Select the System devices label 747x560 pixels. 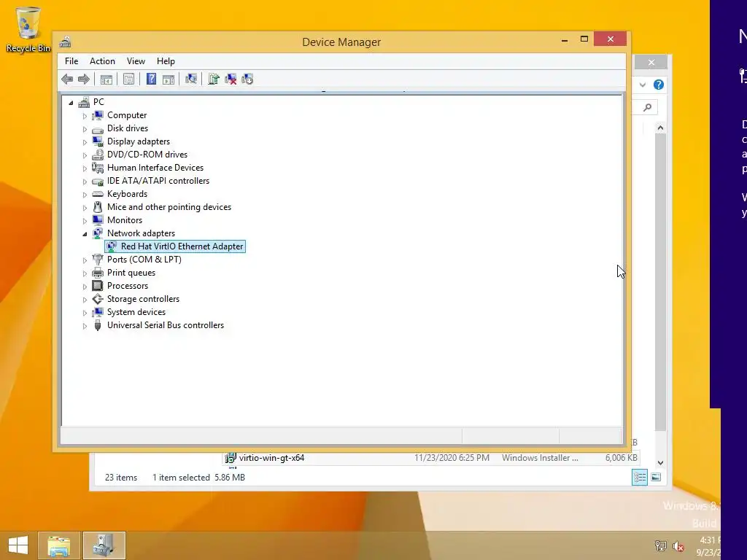click(x=136, y=312)
